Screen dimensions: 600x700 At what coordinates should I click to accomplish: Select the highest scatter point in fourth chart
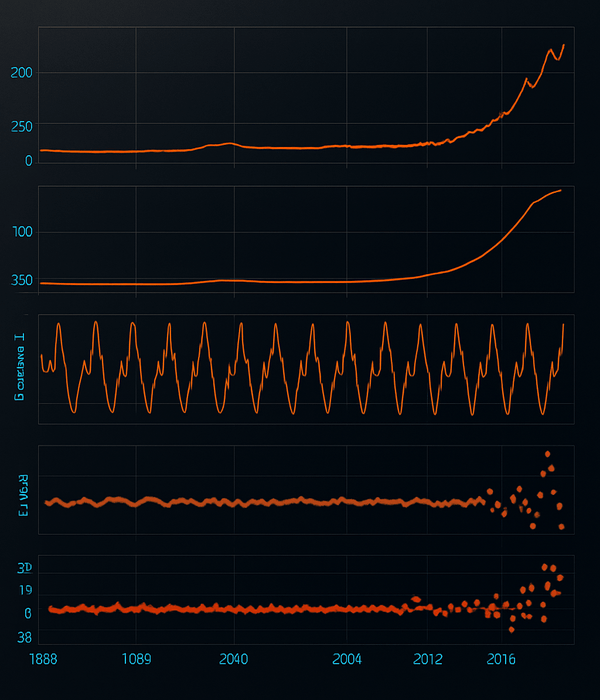pos(546,453)
